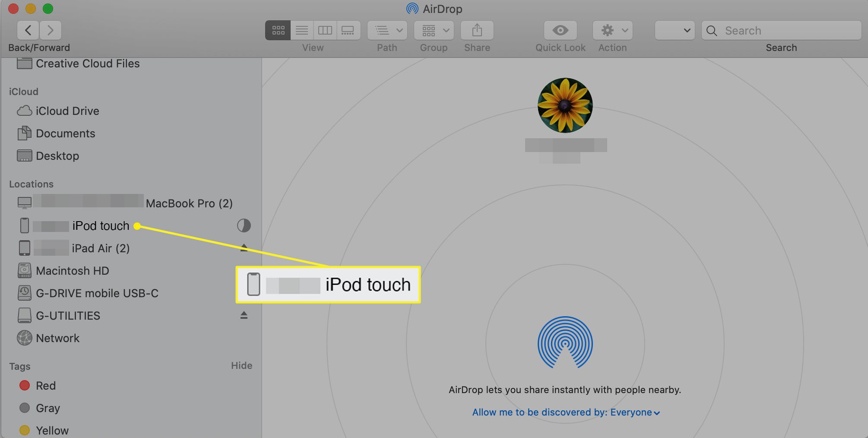Hide the Tags section
The height and width of the screenshot is (438, 868).
[x=241, y=365]
